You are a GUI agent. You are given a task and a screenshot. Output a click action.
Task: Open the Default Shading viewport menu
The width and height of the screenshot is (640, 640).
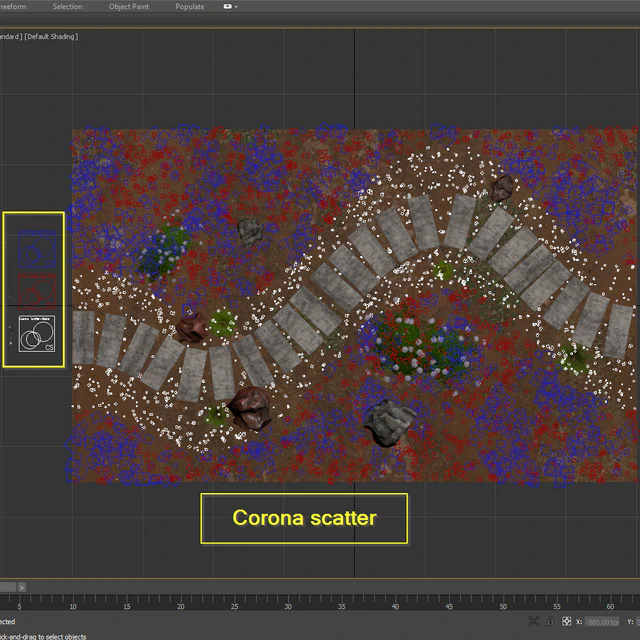(51, 36)
